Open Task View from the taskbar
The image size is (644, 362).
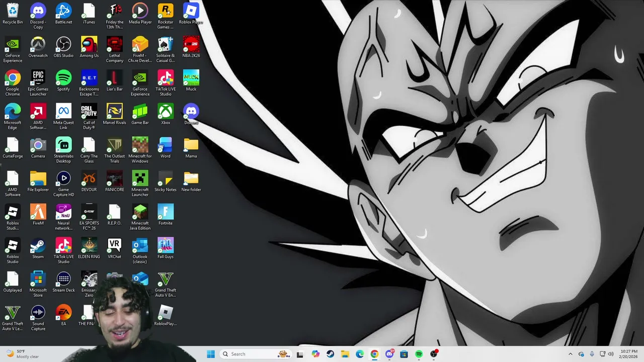coord(300,354)
